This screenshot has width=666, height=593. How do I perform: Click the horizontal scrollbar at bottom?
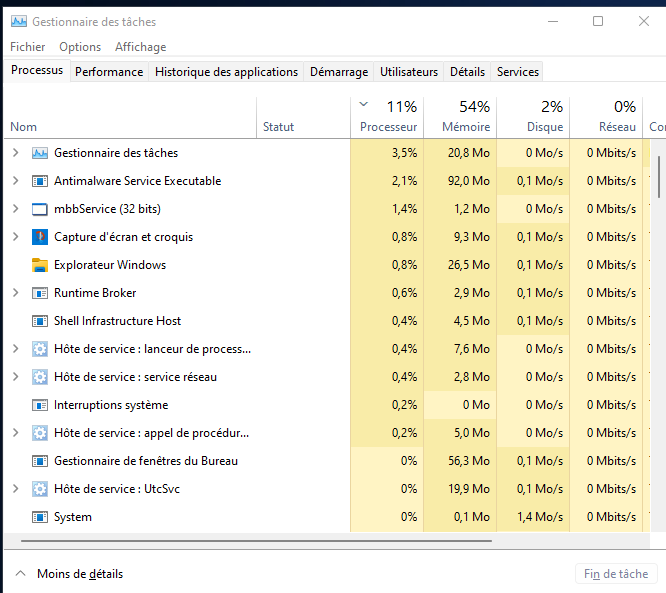pyautogui.click(x=256, y=541)
